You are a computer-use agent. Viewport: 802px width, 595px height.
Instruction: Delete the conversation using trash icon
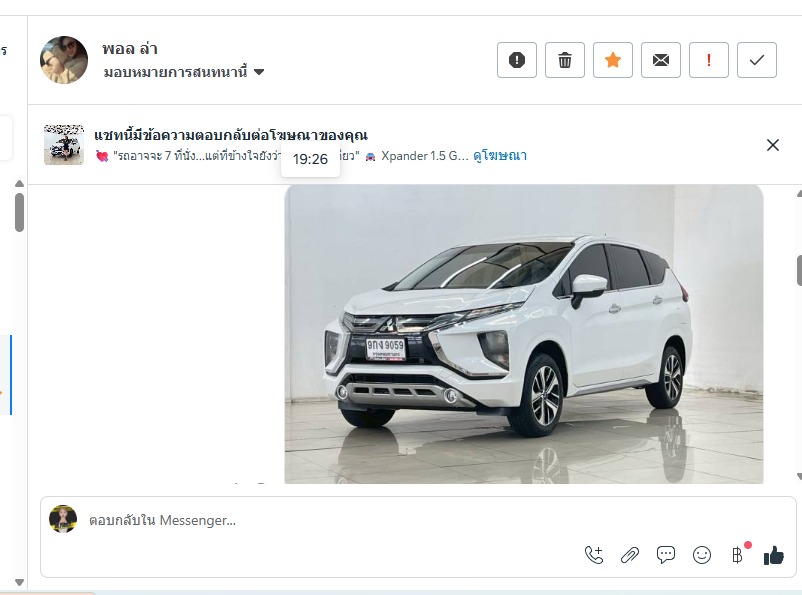[565, 60]
